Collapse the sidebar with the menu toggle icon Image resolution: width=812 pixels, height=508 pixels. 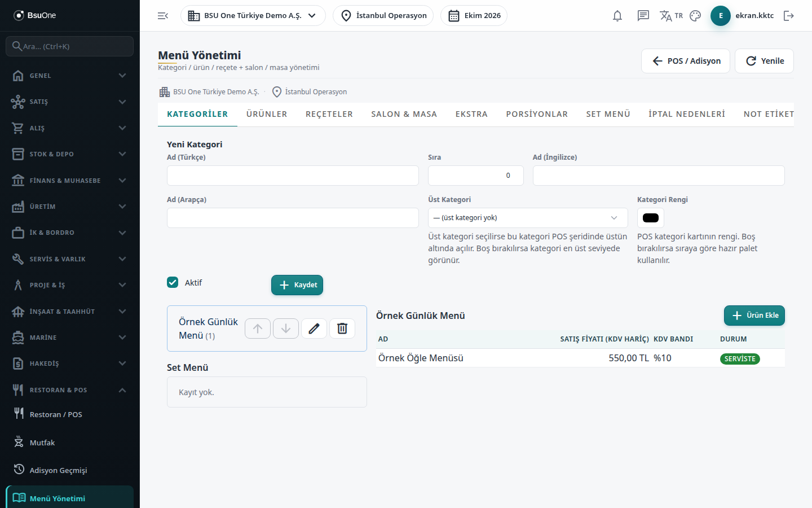(x=163, y=16)
